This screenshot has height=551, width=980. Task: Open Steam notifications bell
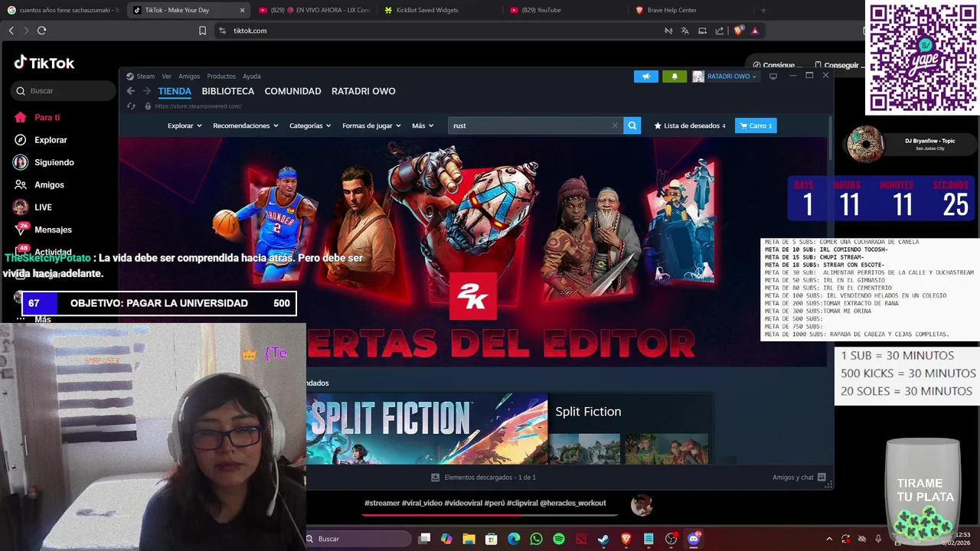(675, 77)
